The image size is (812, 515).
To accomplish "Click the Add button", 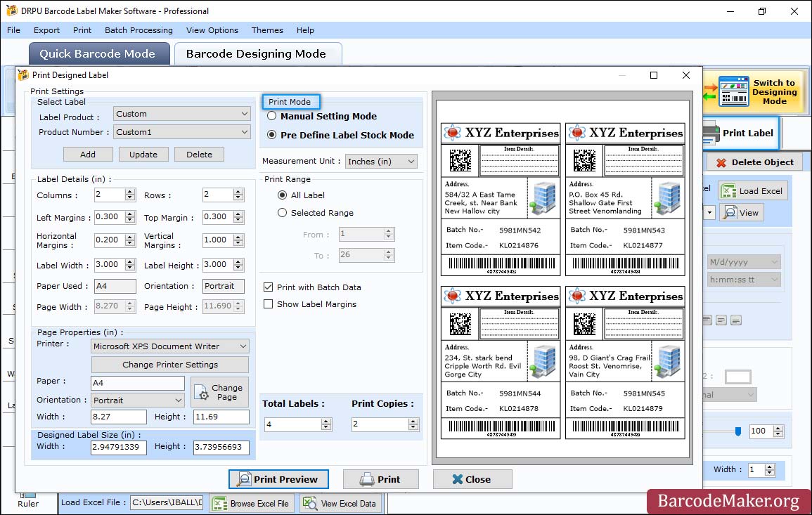I will (x=88, y=155).
